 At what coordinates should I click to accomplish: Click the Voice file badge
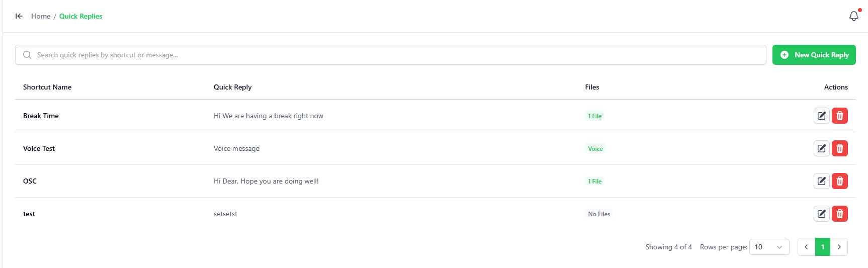click(595, 148)
